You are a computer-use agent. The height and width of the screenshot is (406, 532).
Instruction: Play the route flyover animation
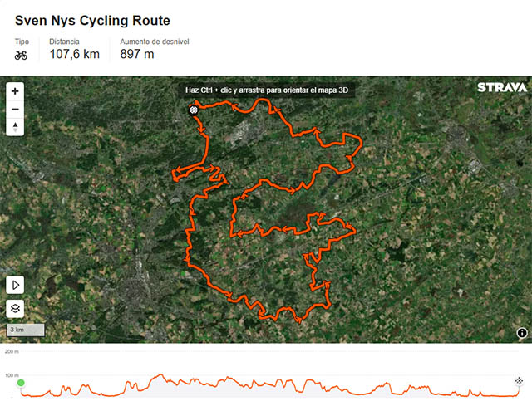16,285
